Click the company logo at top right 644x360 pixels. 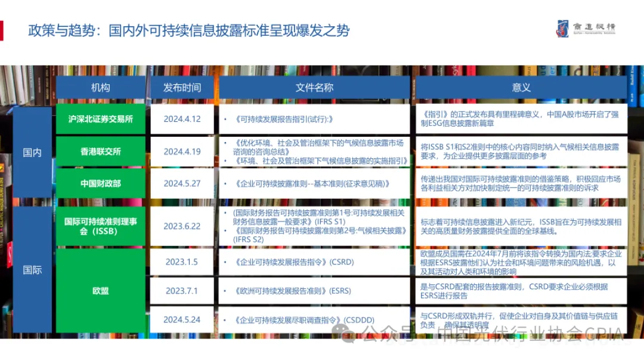[586, 29]
